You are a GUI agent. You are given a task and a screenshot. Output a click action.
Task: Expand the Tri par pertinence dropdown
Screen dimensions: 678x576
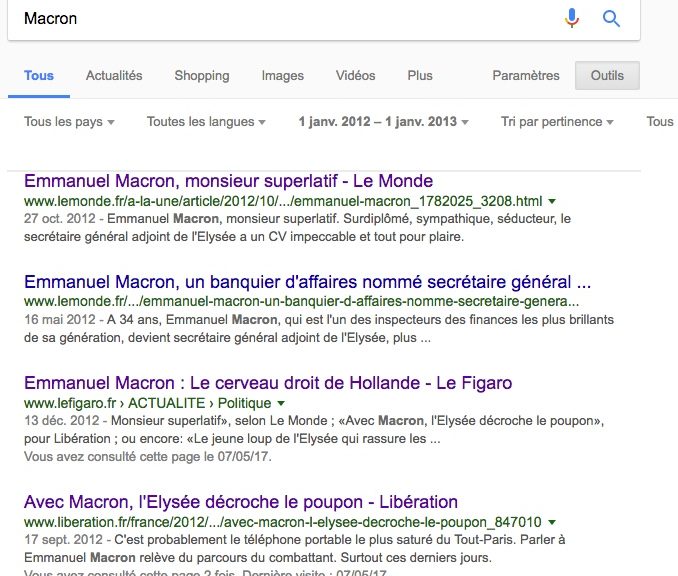point(558,122)
